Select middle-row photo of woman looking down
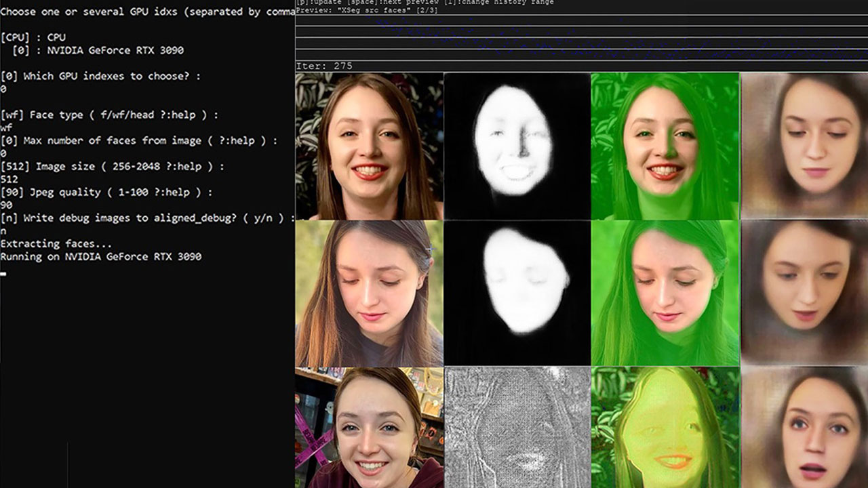This screenshot has width=868, height=488. coord(370,293)
